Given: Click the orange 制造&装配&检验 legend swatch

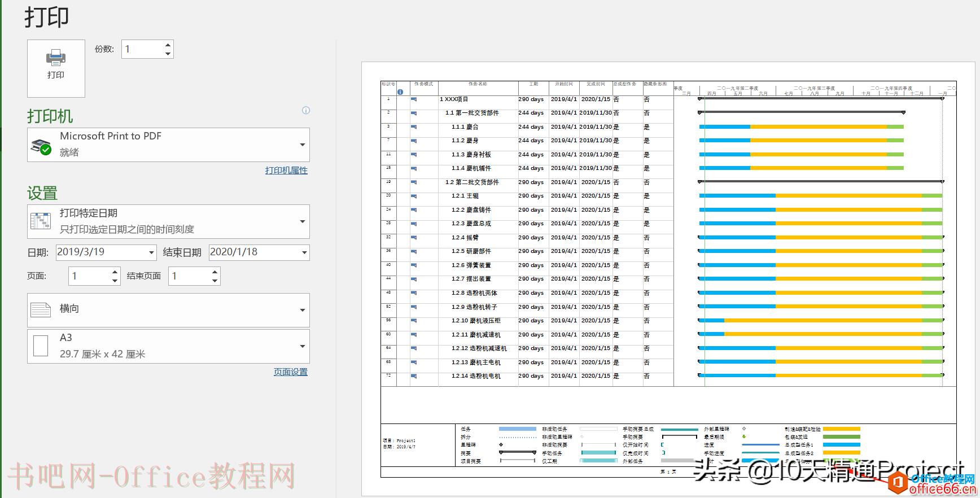Looking at the screenshot, I should [x=842, y=429].
